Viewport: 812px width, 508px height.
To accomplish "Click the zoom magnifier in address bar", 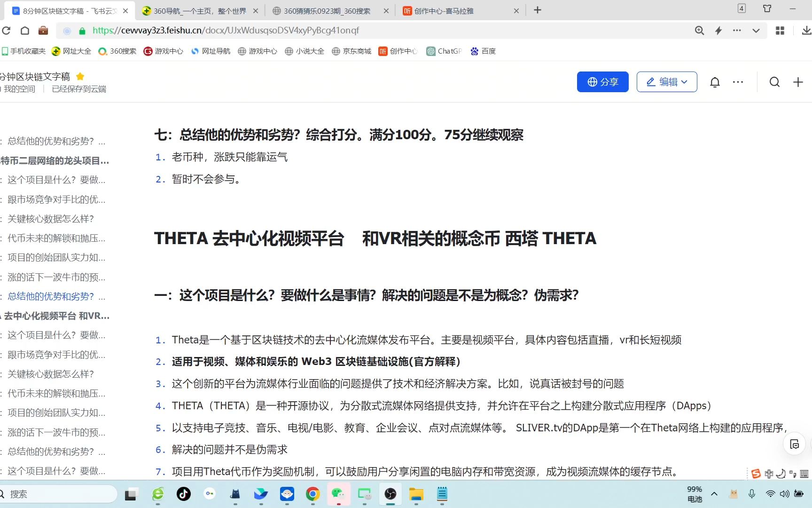I will point(699,31).
